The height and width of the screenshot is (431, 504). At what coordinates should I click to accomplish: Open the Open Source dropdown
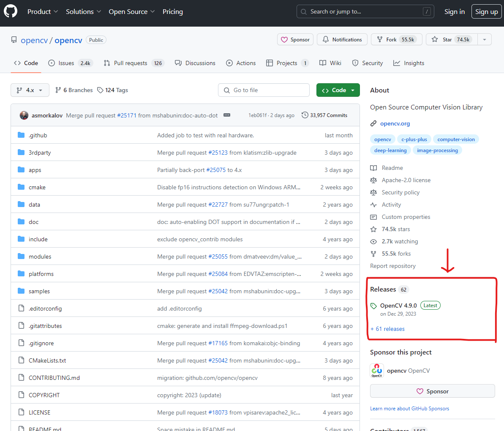pos(131,11)
